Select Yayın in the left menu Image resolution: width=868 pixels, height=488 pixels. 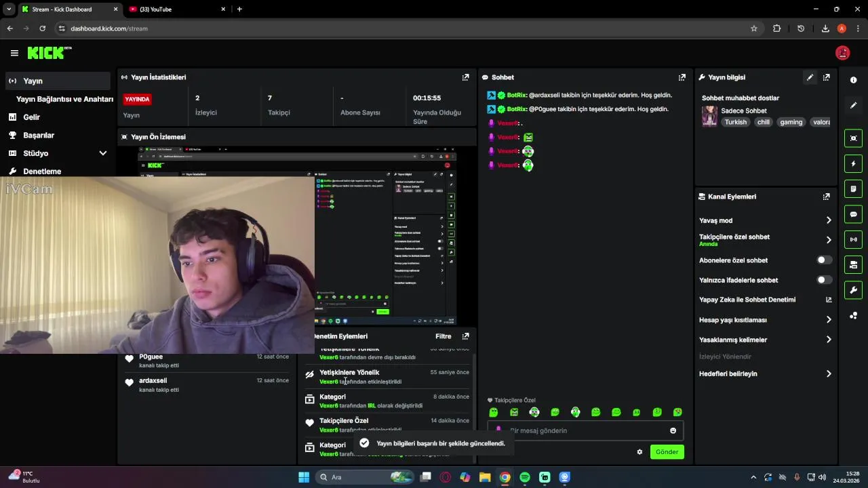click(x=57, y=81)
